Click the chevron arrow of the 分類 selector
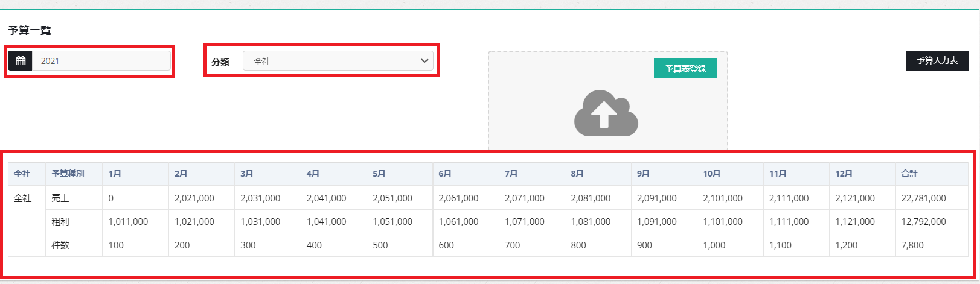Viewport: 980px width, 284px height. coord(424,61)
